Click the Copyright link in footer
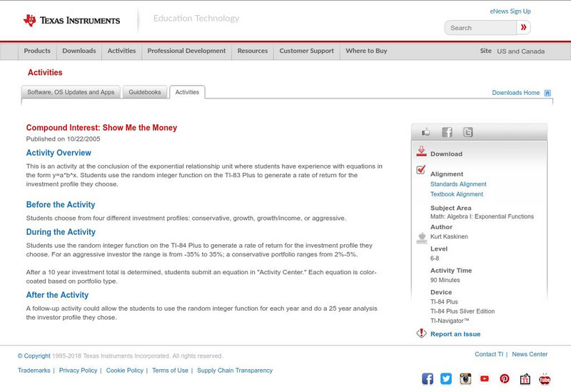This screenshot has height=392, width=571. (x=34, y=356)
